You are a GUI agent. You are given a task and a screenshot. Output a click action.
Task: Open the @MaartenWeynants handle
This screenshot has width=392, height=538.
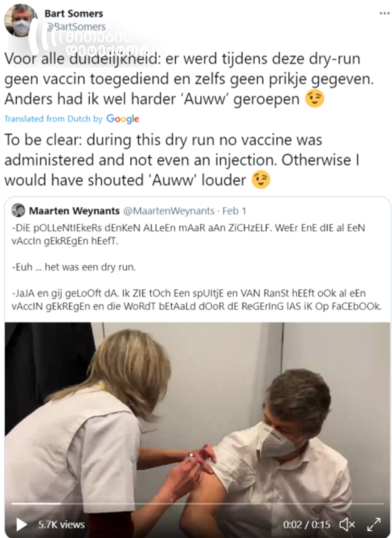coord(169,210)
